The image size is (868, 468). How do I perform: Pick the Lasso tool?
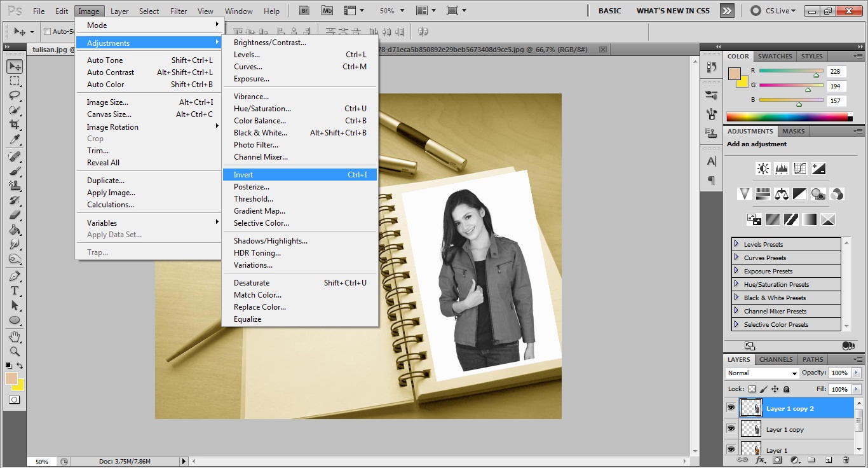point(15,95)
